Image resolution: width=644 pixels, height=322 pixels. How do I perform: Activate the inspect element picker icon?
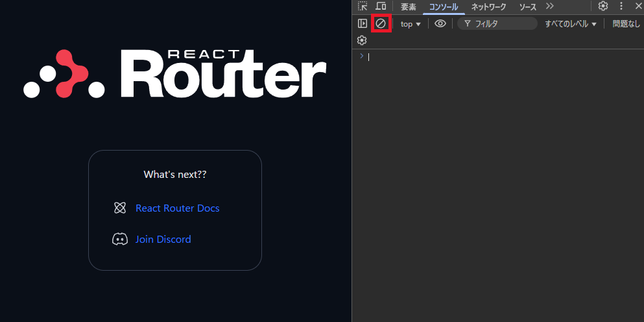coord(363,6)
